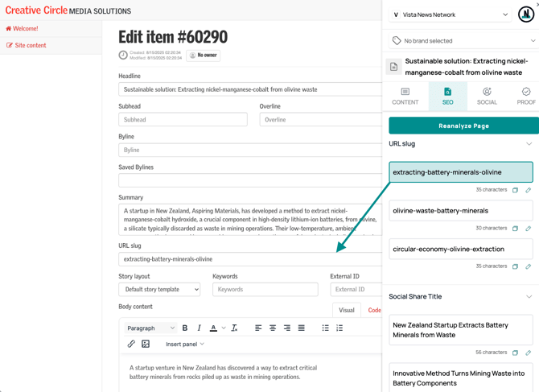Open the Paragraph style dropdown
The width and height of the screenshot is (539, 392).
tap(150, 328)
